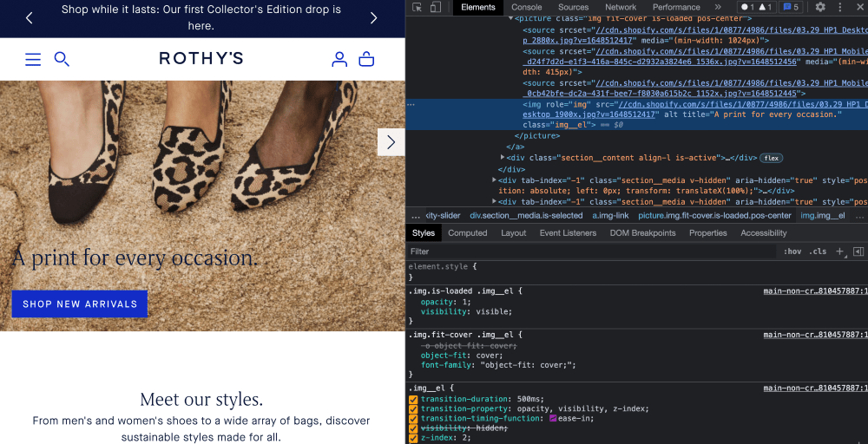Select a.img-link breadcrumb
The width and height of the screenshot is (868, 444).
click(x=610, y=216)
